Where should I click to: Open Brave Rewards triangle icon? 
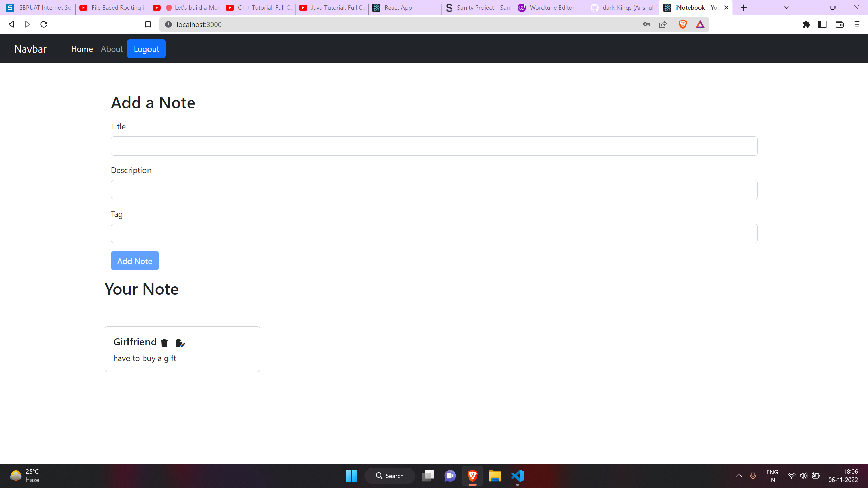click(x=700, y=24)
